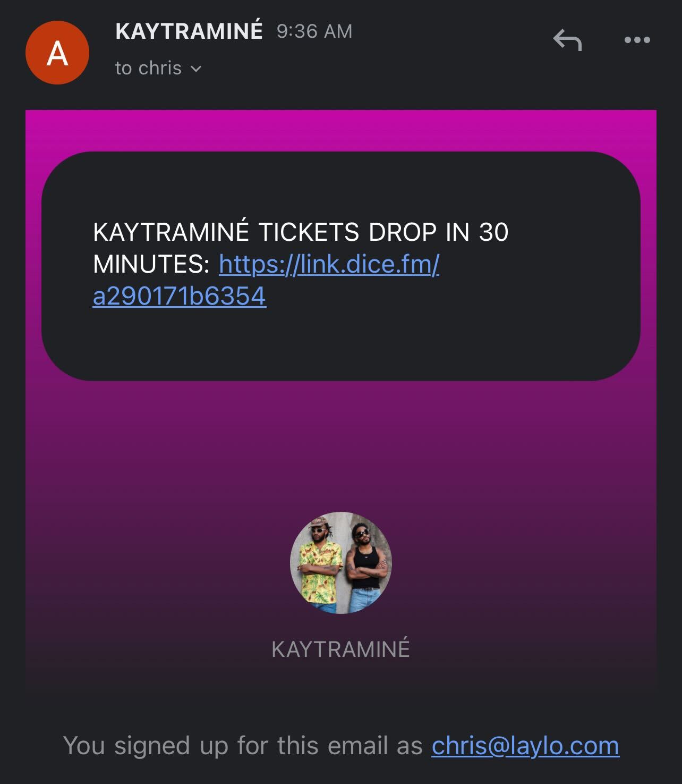Follow the a290171b6354 link portion
The image size is (682, 784).
[x=180, y=296]
